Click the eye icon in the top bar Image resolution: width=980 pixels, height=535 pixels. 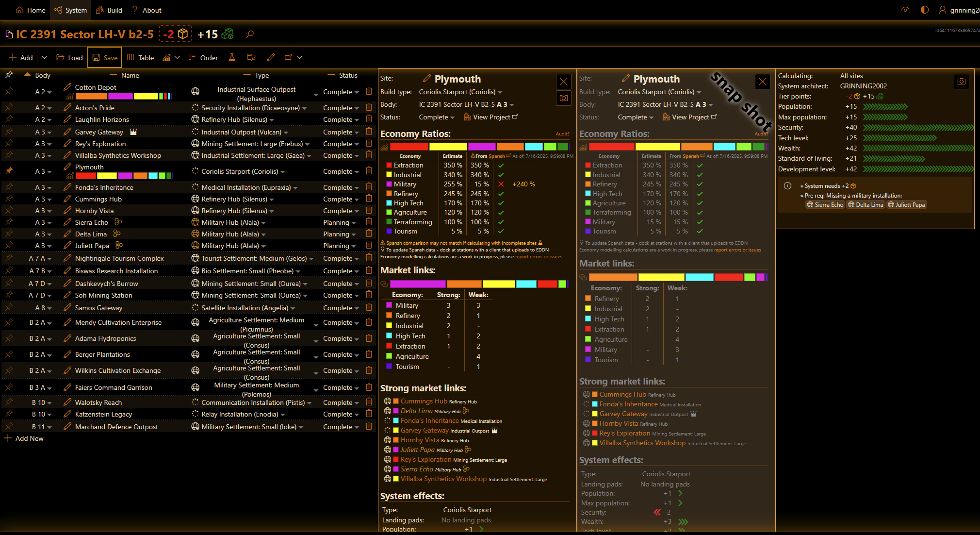click(x=905, y=10)
